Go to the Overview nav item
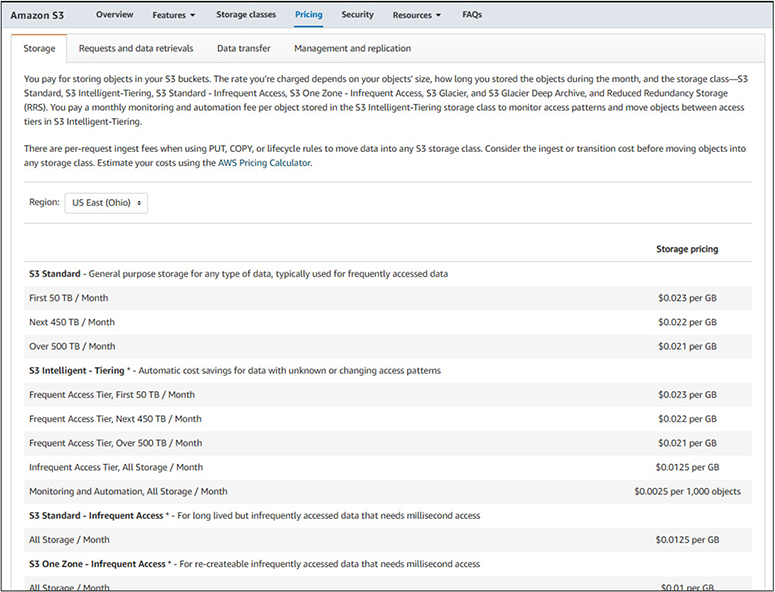Screen dimensions: 775x592 pos(115,15)
